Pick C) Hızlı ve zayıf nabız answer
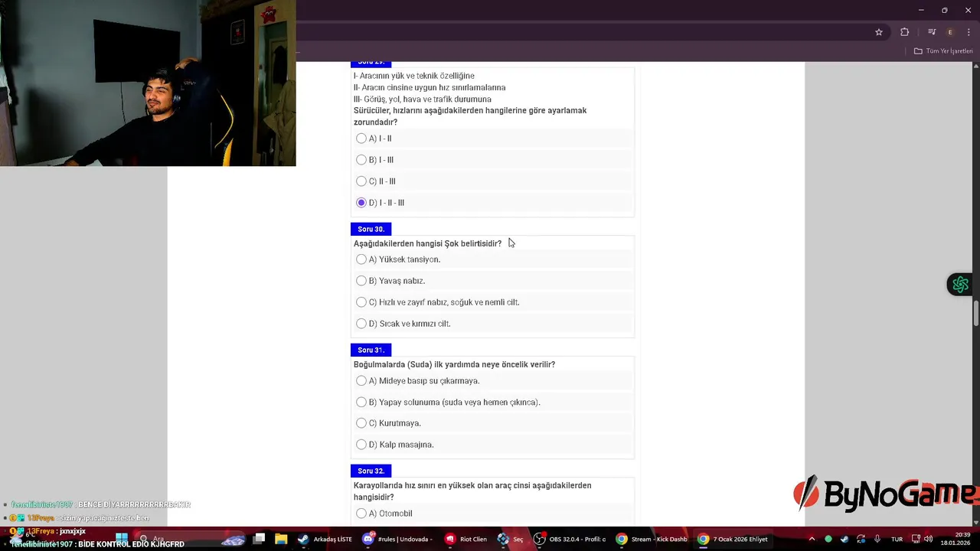The image size is (980, 551). click(361, 302)
